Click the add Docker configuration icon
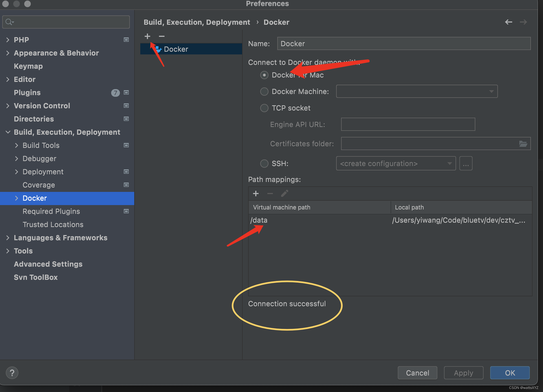The image size is (543, 392). point(147,36)
